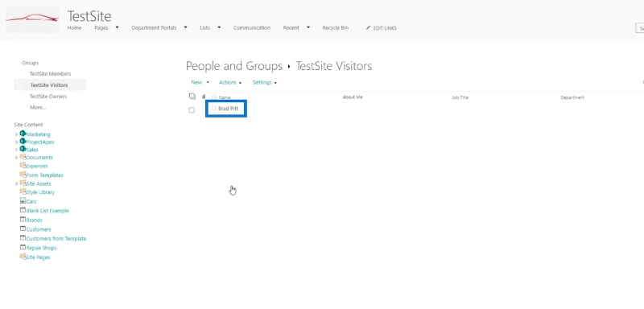Open the Site Pages library link
Screen dimensions: 644x309
(x=38, y=257)
